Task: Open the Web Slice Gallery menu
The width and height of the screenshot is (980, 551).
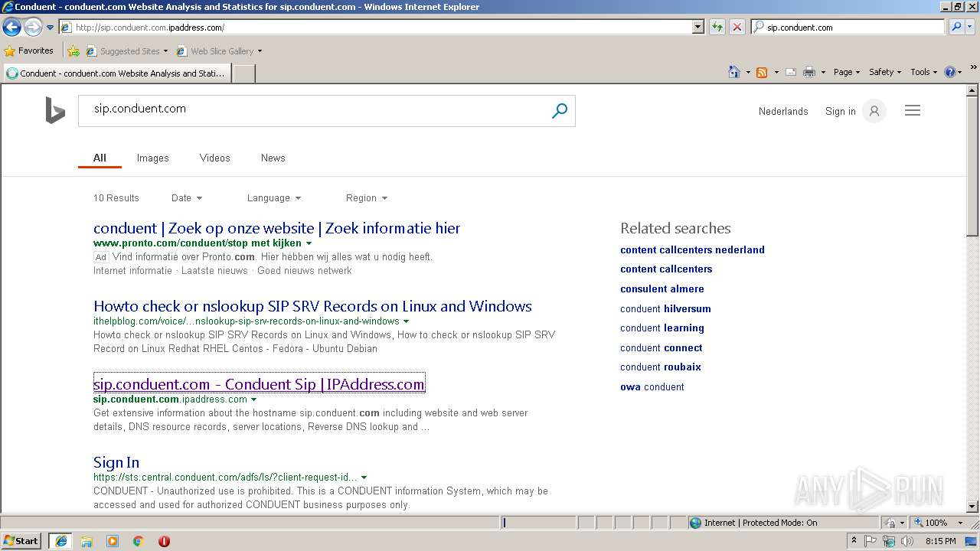Action: point(219,51)
